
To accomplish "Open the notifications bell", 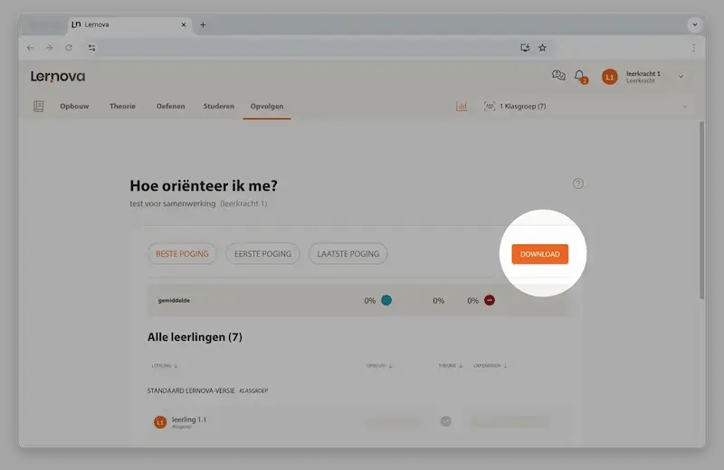I will (580, 76).
